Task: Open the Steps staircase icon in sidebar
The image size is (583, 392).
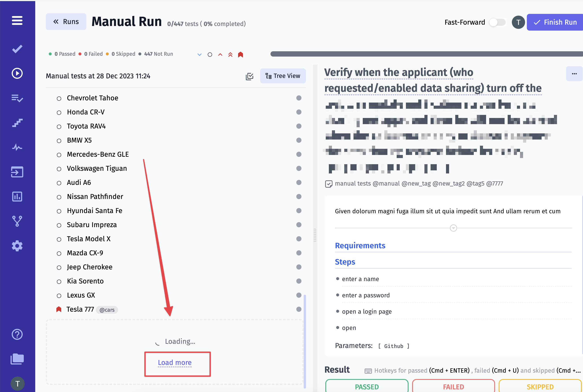Action: [x=17, y=123]
